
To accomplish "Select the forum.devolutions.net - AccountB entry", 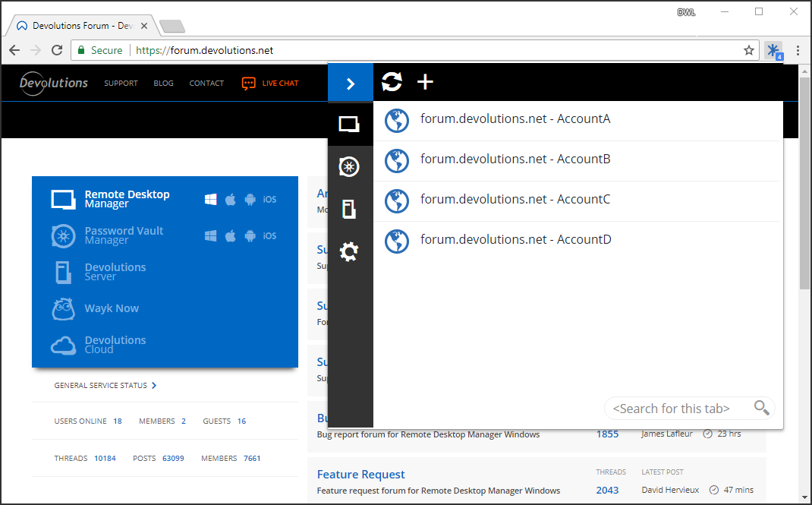I will [x=577, y=161].
